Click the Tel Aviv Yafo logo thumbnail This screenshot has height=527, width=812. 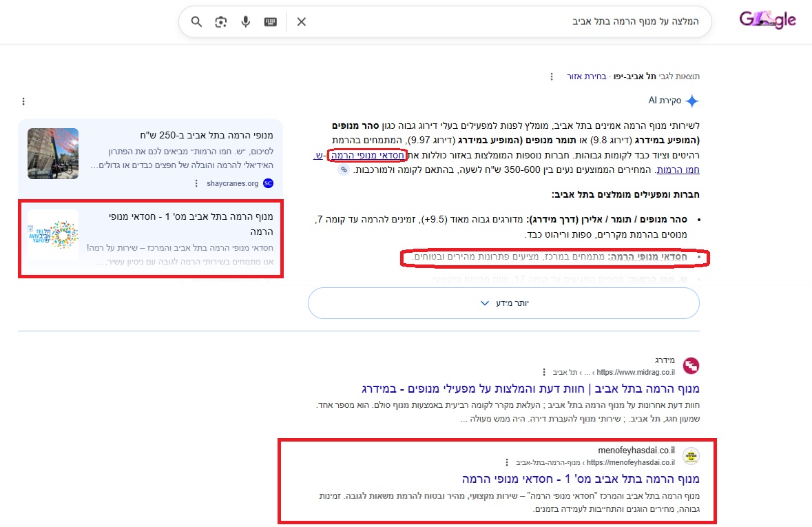pyautogui.click(x=53, y=235)
